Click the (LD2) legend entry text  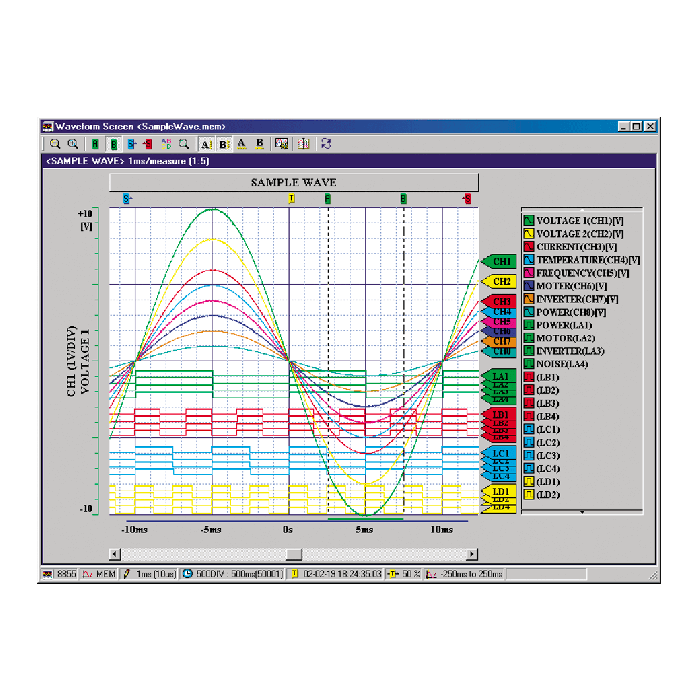coord(548,495)
